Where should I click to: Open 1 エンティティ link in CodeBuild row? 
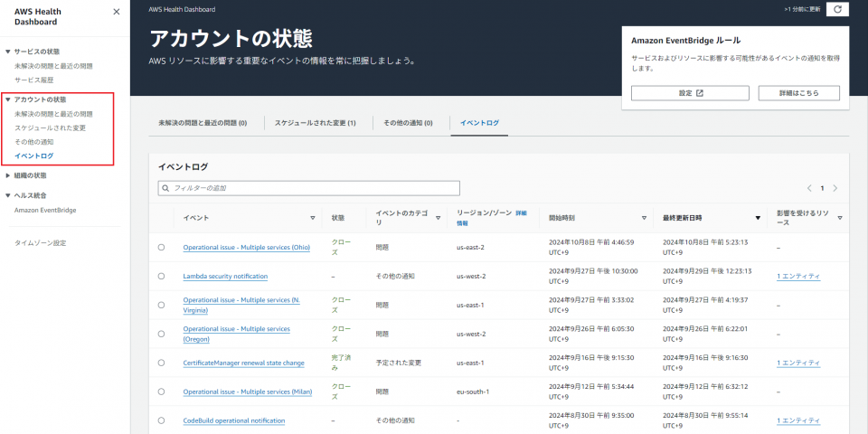coord(798,420)
